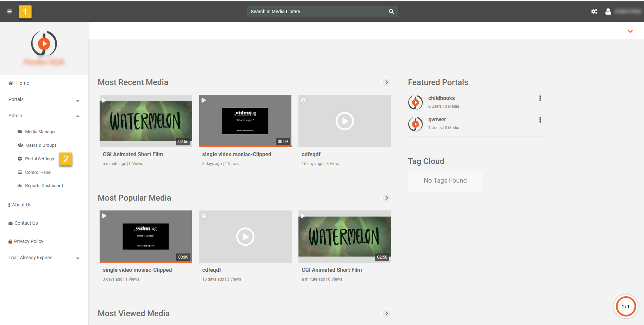
Task: Click the next arrow for Most Viewed Media
Action: 387,313
